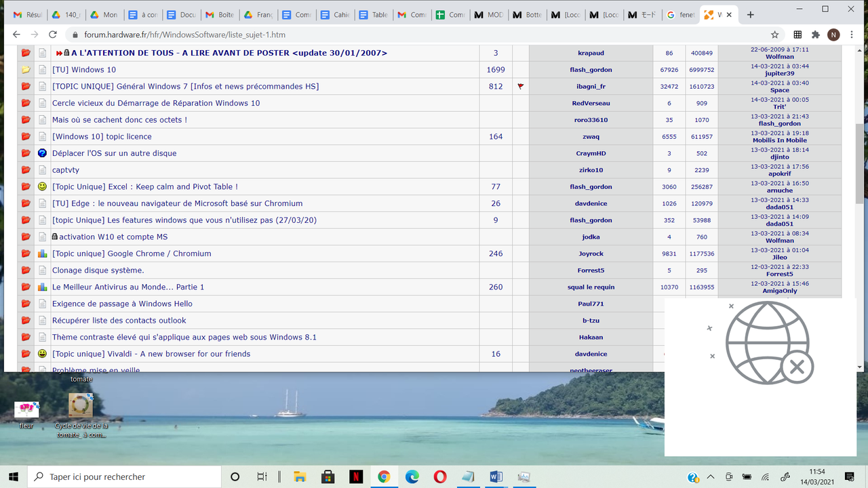Open Vivaldi new browser topic

[151, 354]
